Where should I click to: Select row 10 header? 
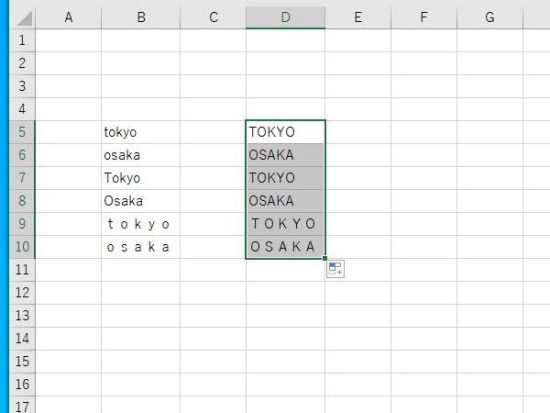[22, 247]
